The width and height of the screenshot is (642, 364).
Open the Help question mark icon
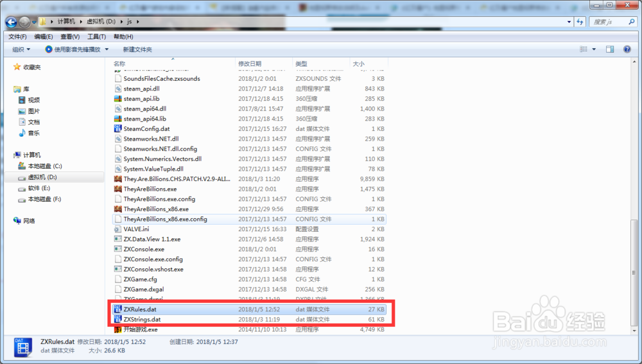pos(627,49)
